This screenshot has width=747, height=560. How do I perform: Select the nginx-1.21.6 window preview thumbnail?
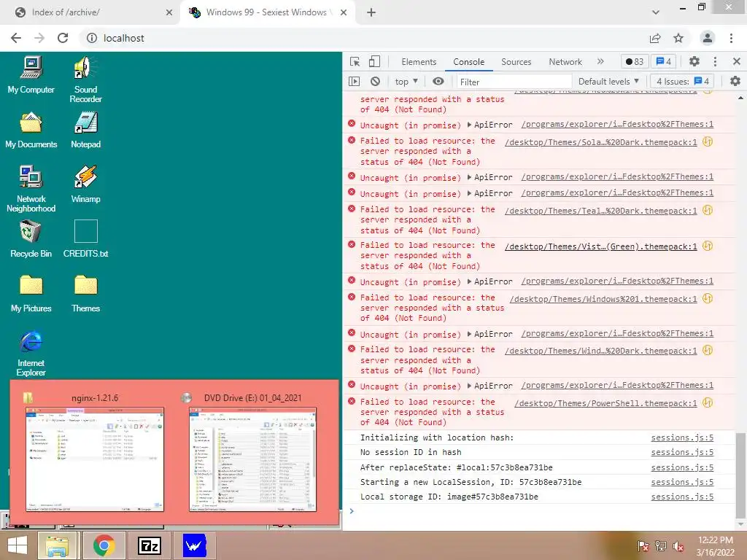[x=94, y=459]
